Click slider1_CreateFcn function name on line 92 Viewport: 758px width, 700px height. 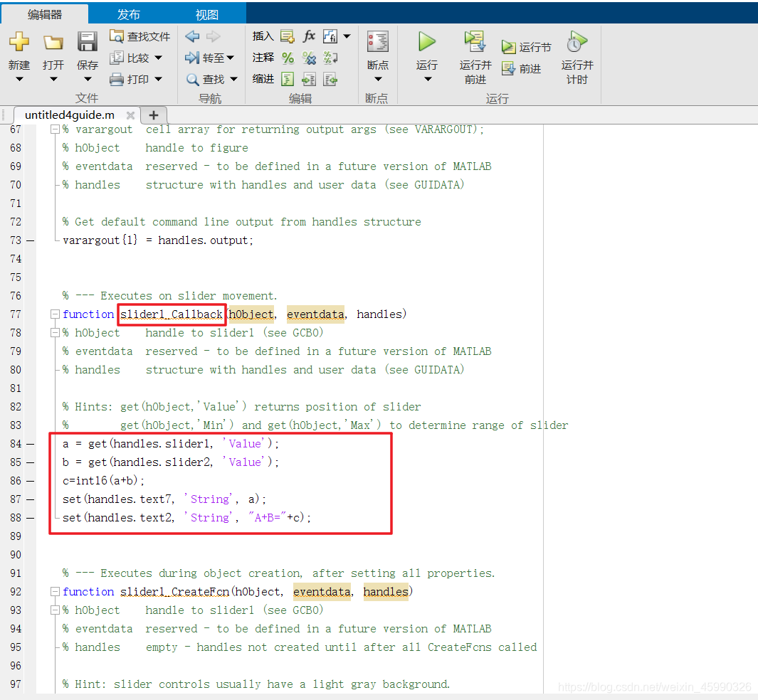click(x=176, y=592)
